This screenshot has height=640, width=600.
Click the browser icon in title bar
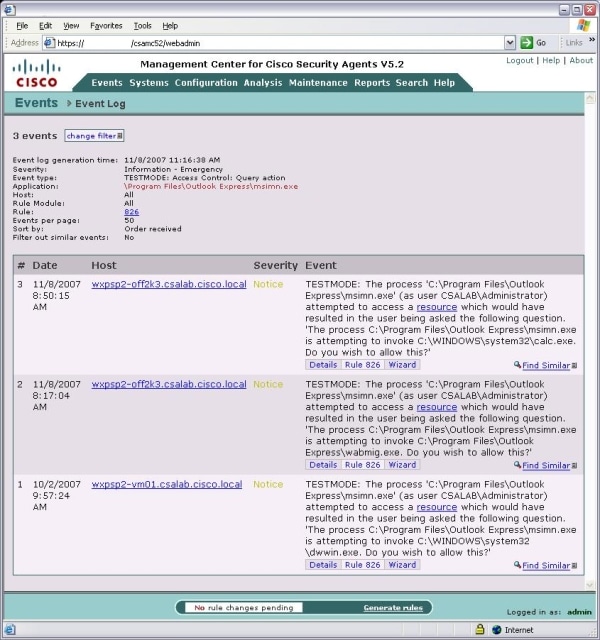9,9
